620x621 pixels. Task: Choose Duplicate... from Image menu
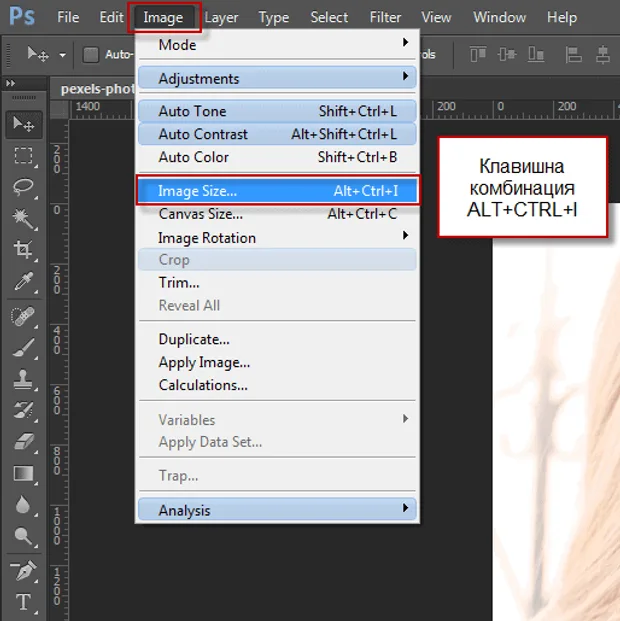pyautogui.click(x=277, y=339)
